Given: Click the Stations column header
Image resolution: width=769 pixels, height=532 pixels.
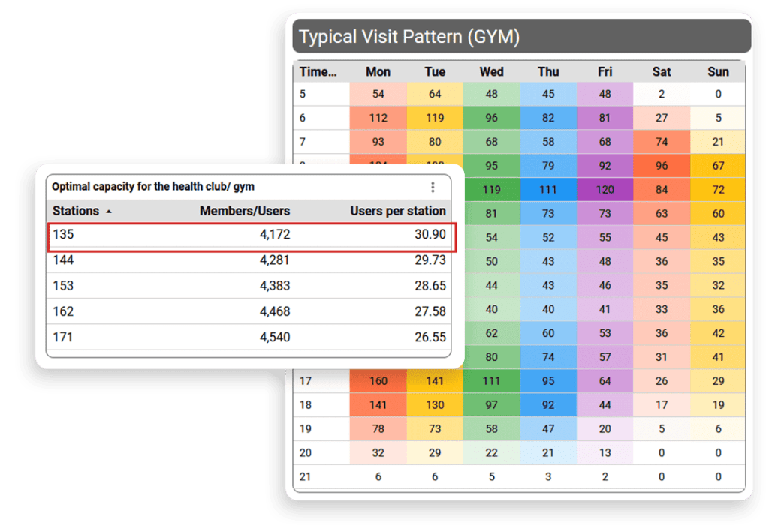Looking at the screenshot, I should click(x=76, y=212).
